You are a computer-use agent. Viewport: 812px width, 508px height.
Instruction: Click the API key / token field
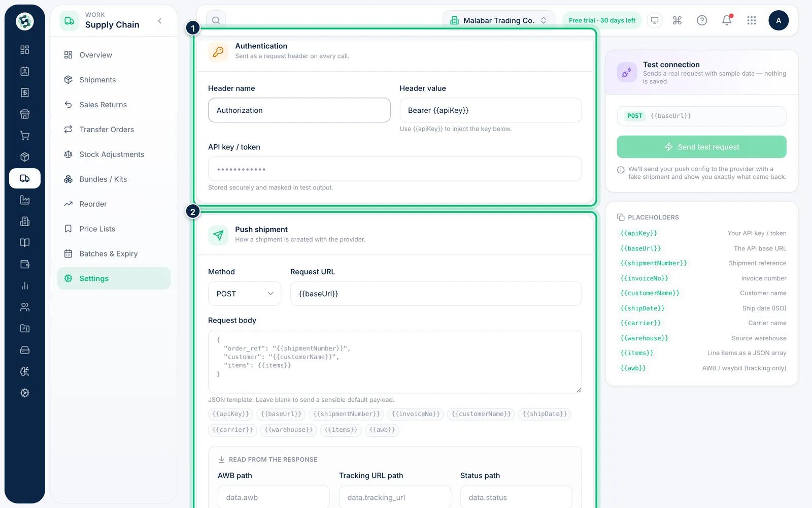(395, 169)
